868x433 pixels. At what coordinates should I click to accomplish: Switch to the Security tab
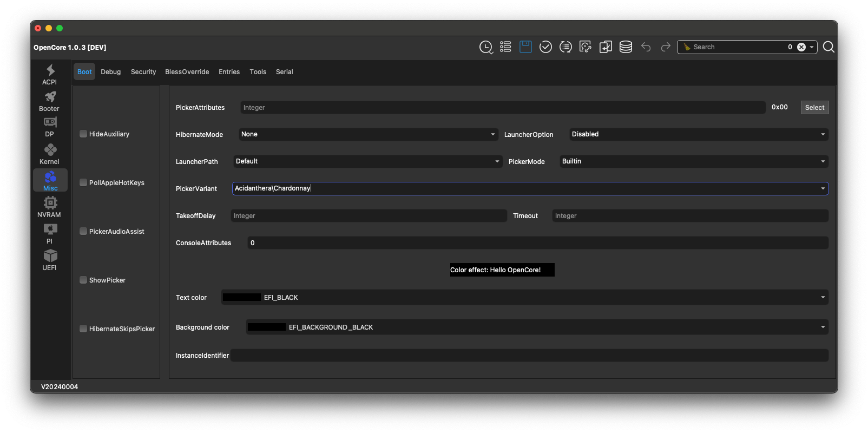[x=143, y=71]
